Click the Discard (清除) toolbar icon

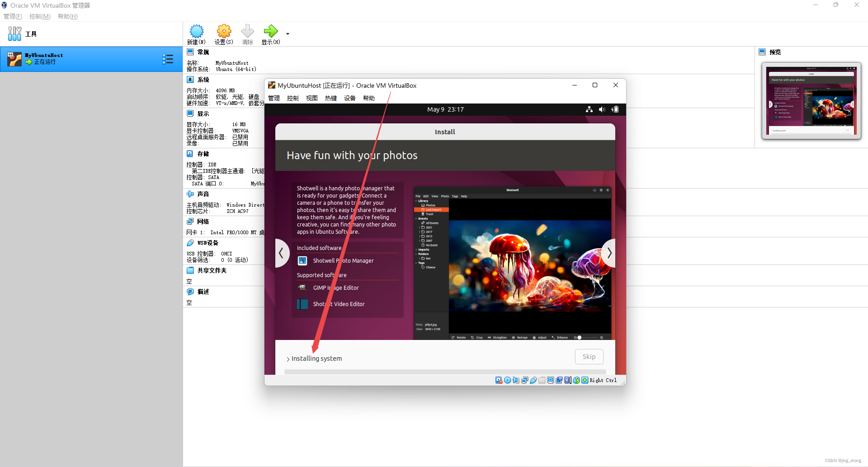[x=247, y=34]
